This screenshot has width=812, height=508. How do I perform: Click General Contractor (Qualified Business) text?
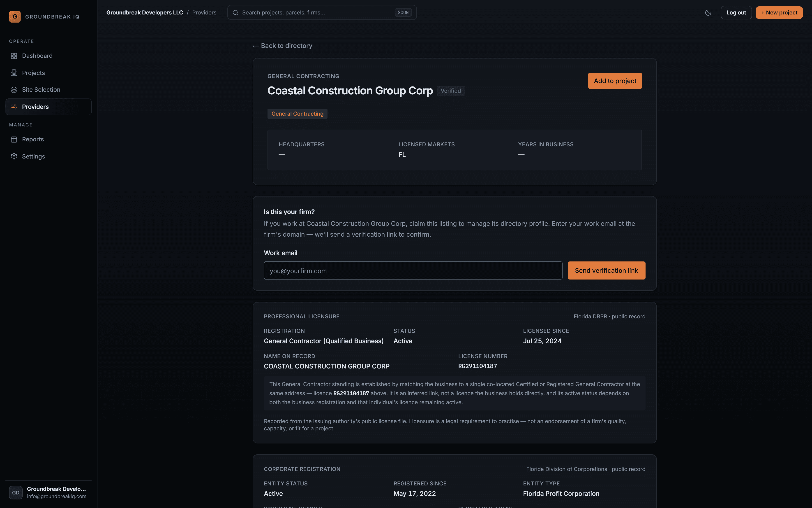[323, 341]
